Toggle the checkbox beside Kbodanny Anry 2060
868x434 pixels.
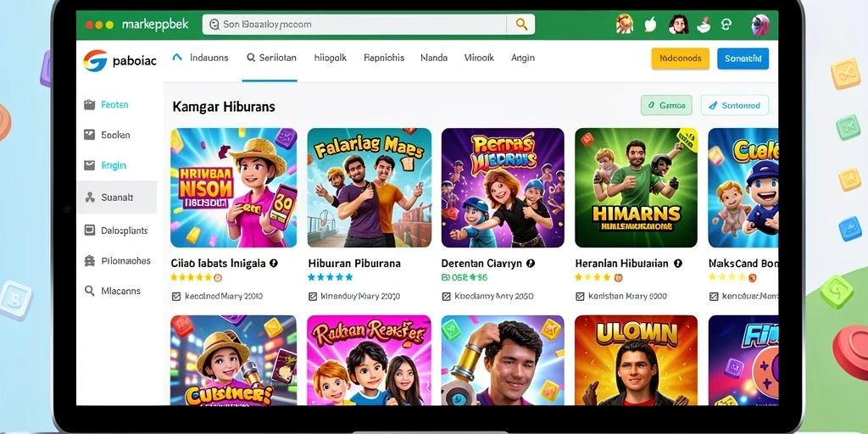tap(446, 297)
